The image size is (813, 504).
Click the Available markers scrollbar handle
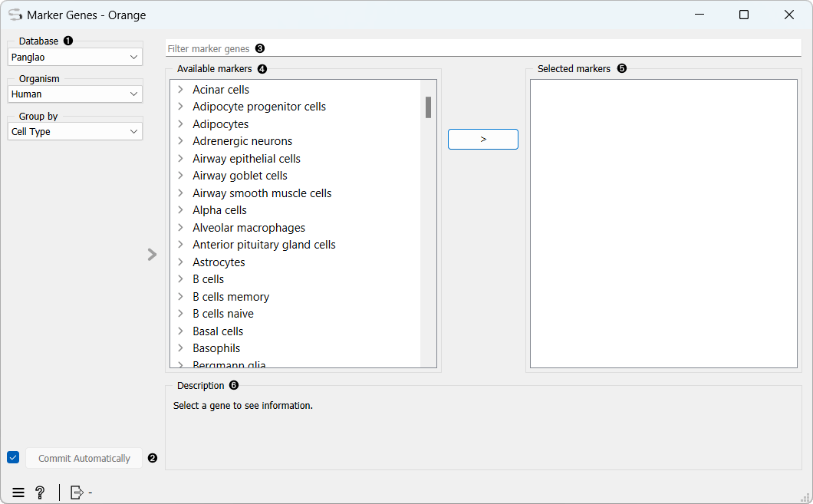[x=428, y=107]
